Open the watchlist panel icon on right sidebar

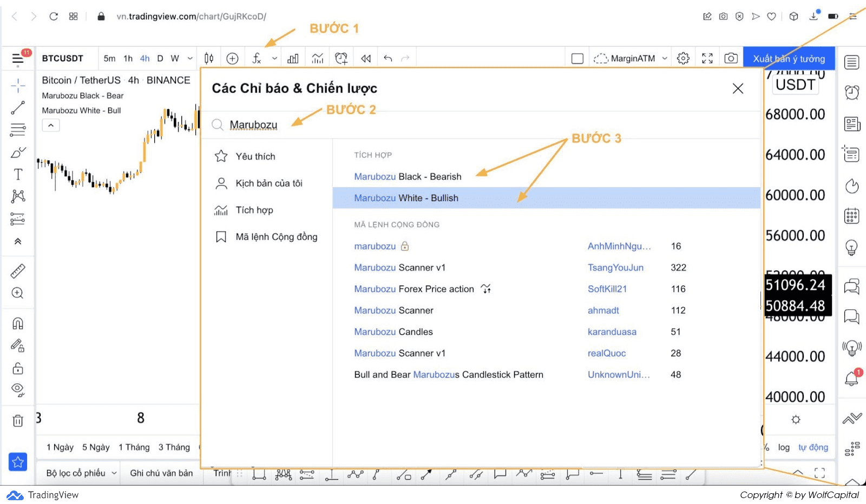click(852, 63)
